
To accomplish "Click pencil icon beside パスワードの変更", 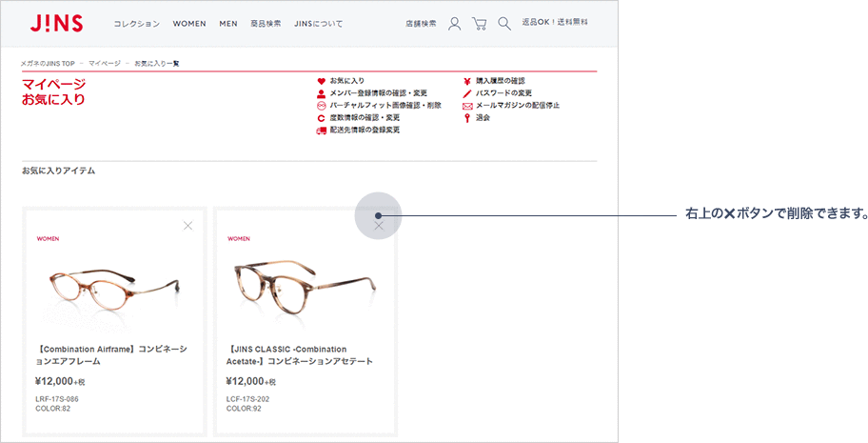I will click(467, 93).
